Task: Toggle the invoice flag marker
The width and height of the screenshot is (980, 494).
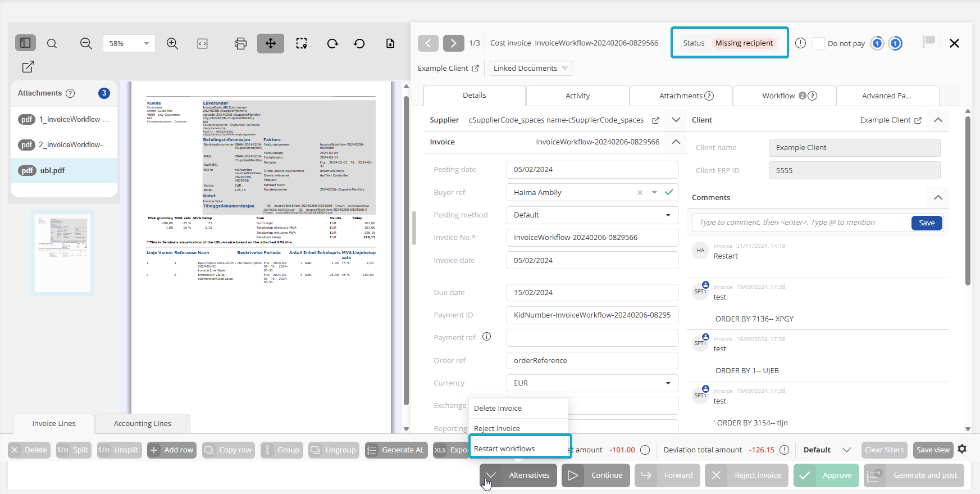Action: click(929, 42)
